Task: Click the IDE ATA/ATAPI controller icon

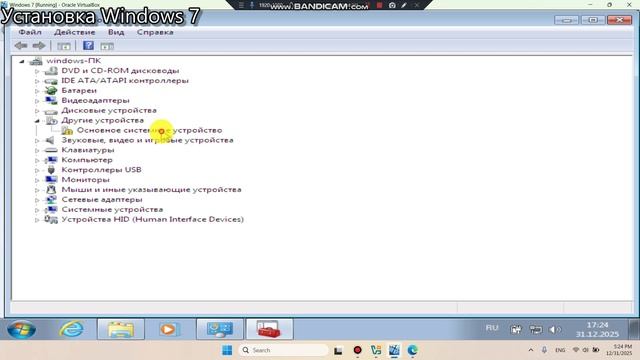Action: pos(51,81)
